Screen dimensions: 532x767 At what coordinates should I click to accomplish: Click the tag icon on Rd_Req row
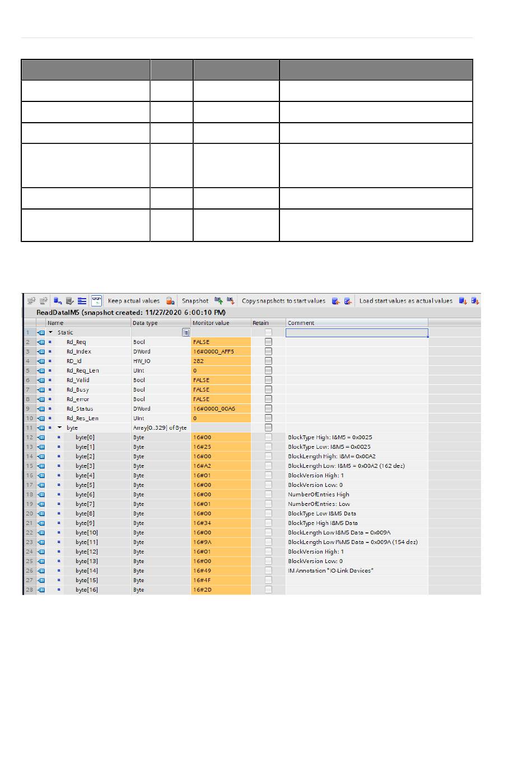(41, 342)
